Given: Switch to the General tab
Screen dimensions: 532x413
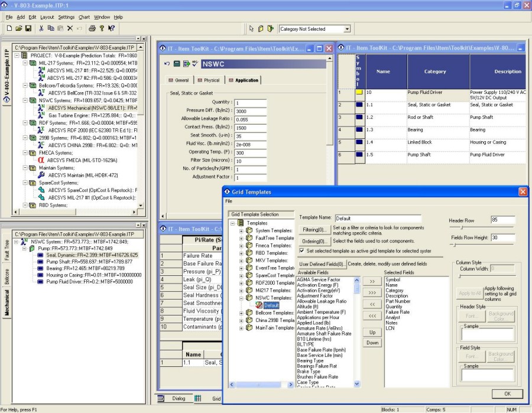Looking at the screenshot, I should point(179,80).
